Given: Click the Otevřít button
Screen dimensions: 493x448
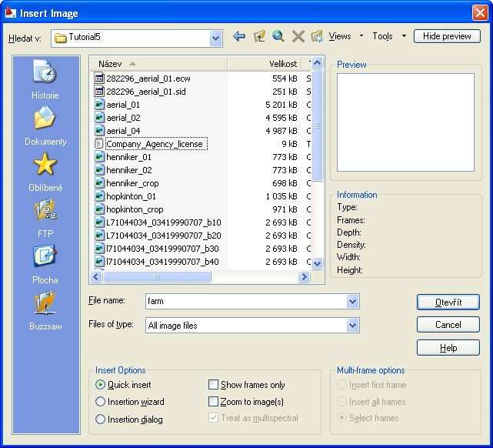Looking at the screenshot, I should coord(448,303).
